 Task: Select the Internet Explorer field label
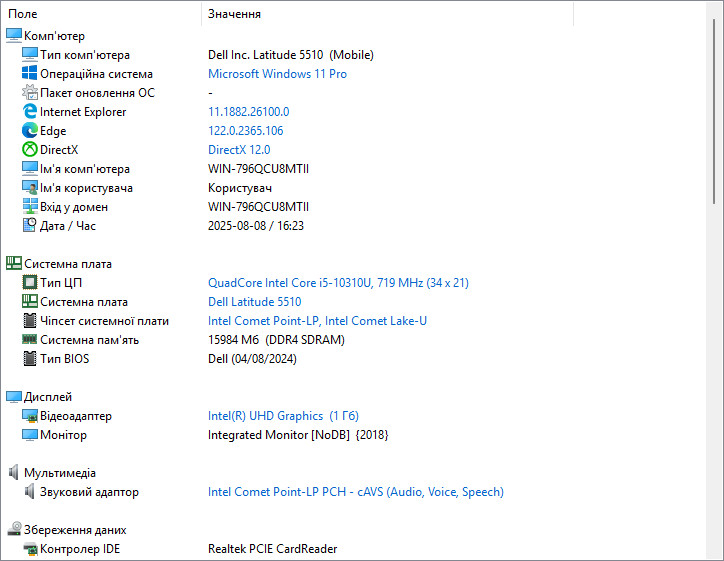coord(83,112)
